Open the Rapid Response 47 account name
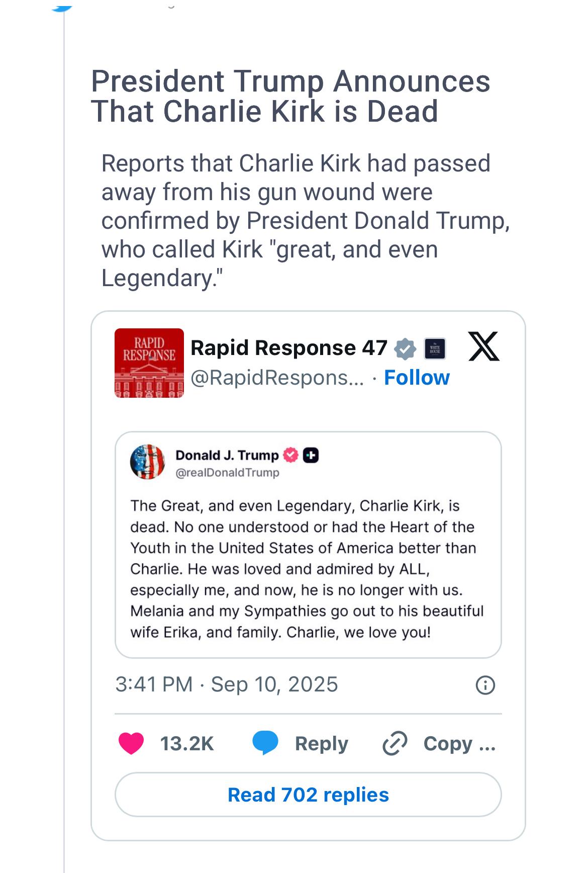The height and width of the screenshot is (873, 588). click(x=289, y=348)
